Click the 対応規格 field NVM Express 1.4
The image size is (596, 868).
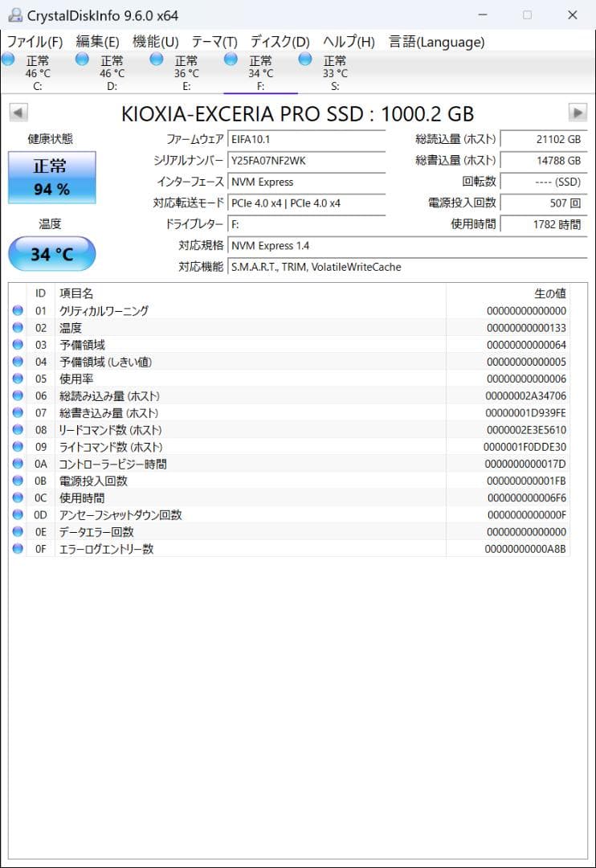(x=407, y=246)
